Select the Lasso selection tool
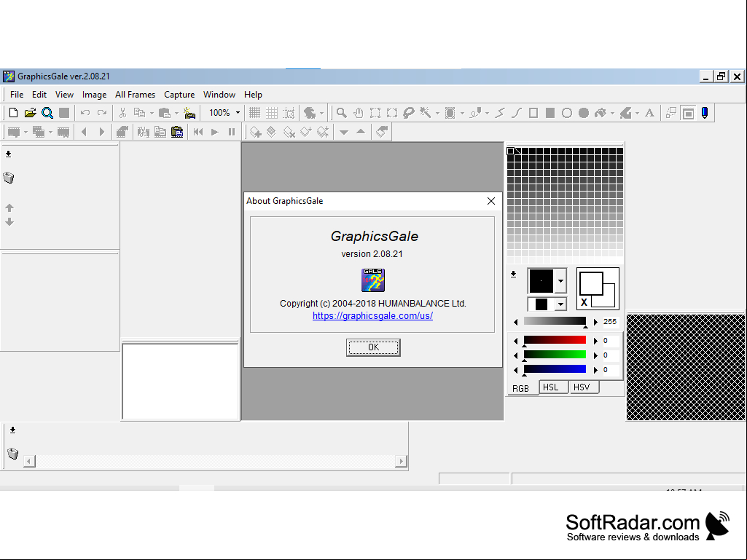Viewport: 747px width, 560px height. pyautogui.click(x=408, y=113)
